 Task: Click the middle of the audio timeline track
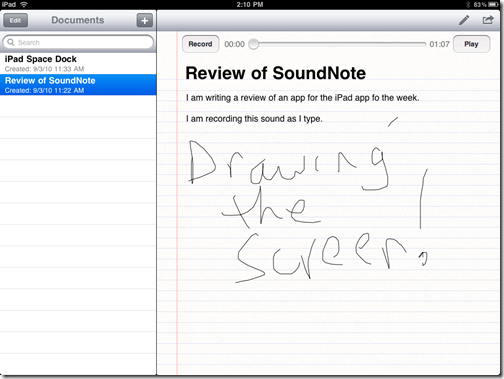point(337,44)
